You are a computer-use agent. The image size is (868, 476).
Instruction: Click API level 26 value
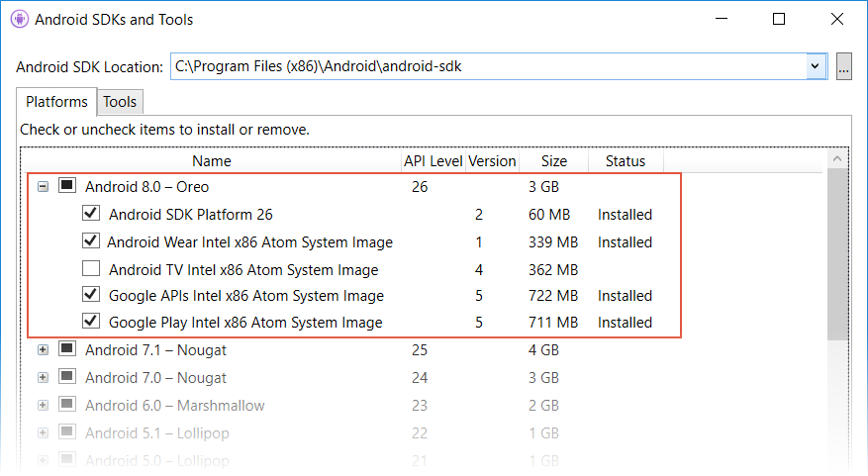(x=420, y=187)
